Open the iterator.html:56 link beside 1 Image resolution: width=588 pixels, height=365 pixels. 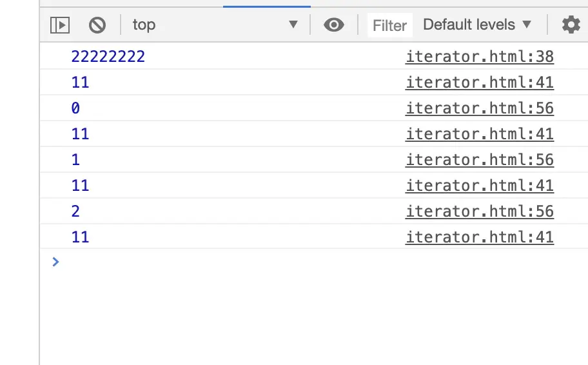click(x=479, y=159)
